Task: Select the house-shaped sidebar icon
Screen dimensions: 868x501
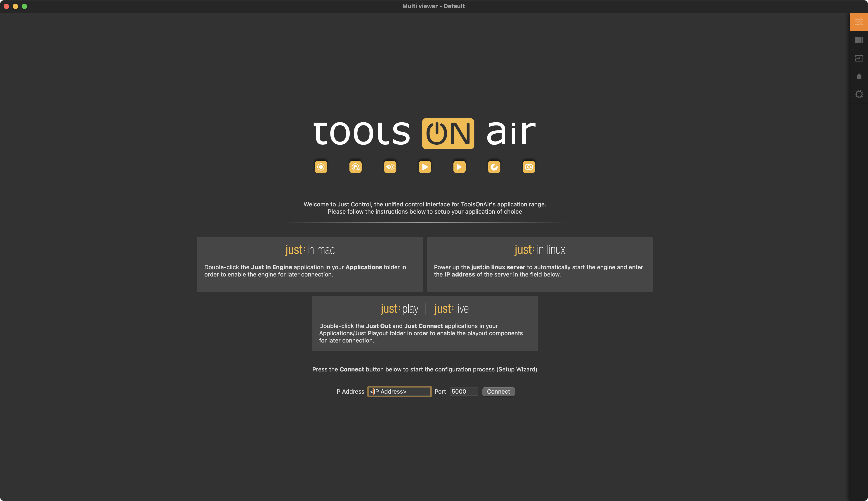Action: click(x=859, y=76)
